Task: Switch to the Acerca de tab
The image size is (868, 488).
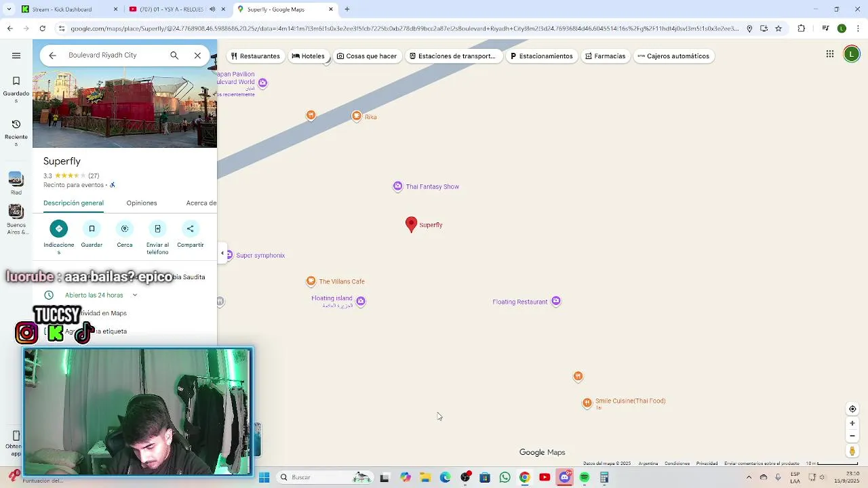Action: coord(201,203)
